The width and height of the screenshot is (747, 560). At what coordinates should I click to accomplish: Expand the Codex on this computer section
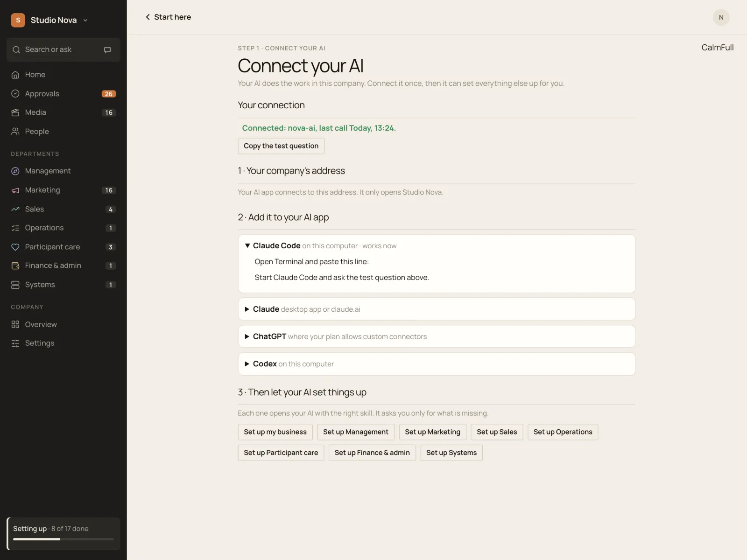(x=437, y=364)
